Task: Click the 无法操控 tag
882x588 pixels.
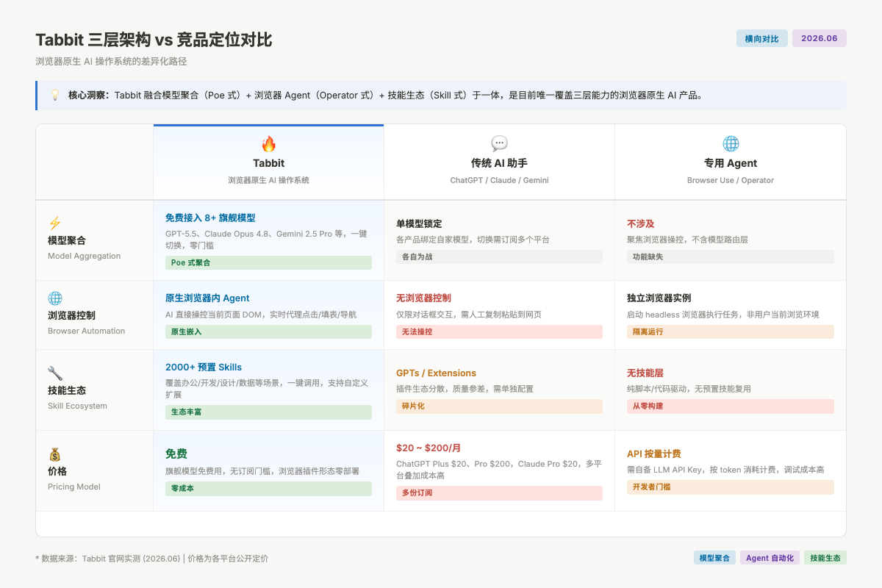Action: click(x=499, y=331)
